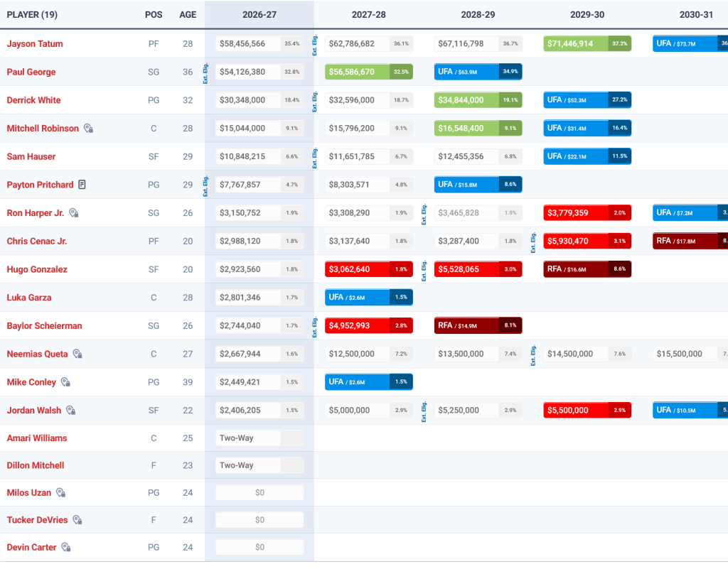The height and width of the screenshot is (569, 728).
Task: Click Amari Williams' Two-Way contract cell
Action: pos(259,438)
